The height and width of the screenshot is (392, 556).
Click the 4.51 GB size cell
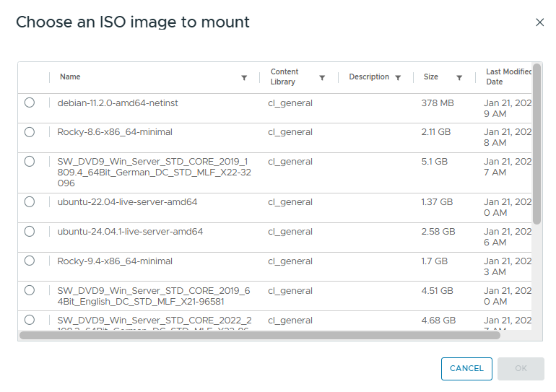[437, 291]
